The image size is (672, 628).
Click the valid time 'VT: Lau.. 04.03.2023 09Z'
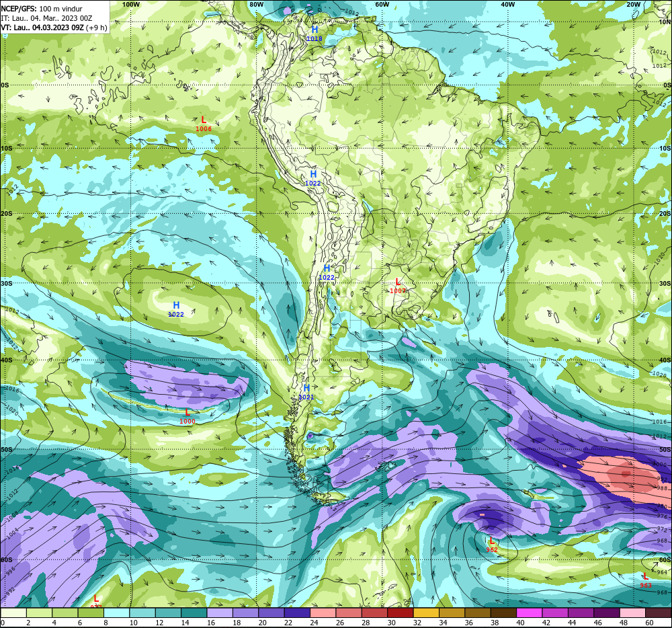click(x=42, y=28)
